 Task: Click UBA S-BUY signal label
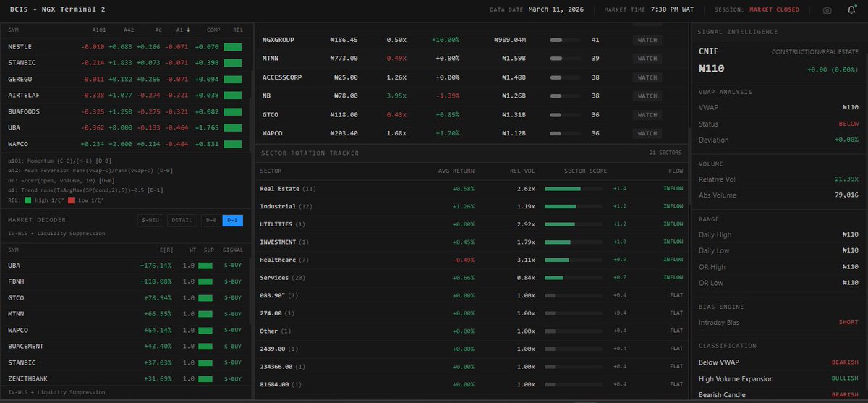click(x=233, y=266)
